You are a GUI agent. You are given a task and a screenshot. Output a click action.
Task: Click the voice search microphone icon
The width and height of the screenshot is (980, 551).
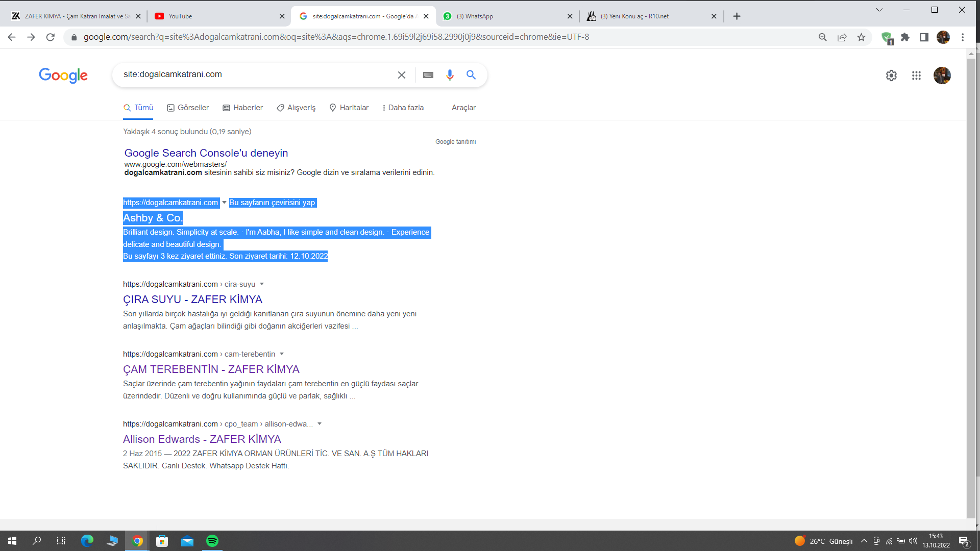coord(450,75)
